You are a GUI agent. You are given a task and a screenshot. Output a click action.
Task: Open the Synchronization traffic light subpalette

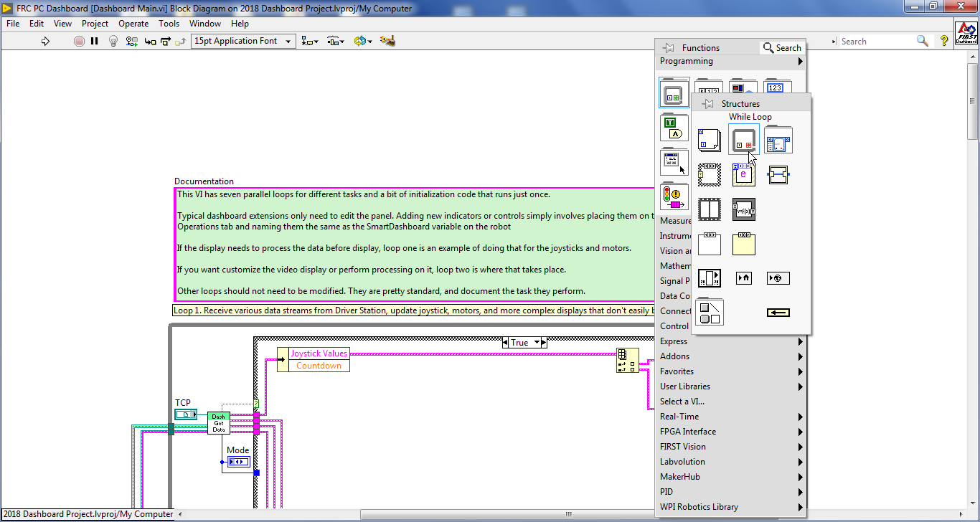674,196
